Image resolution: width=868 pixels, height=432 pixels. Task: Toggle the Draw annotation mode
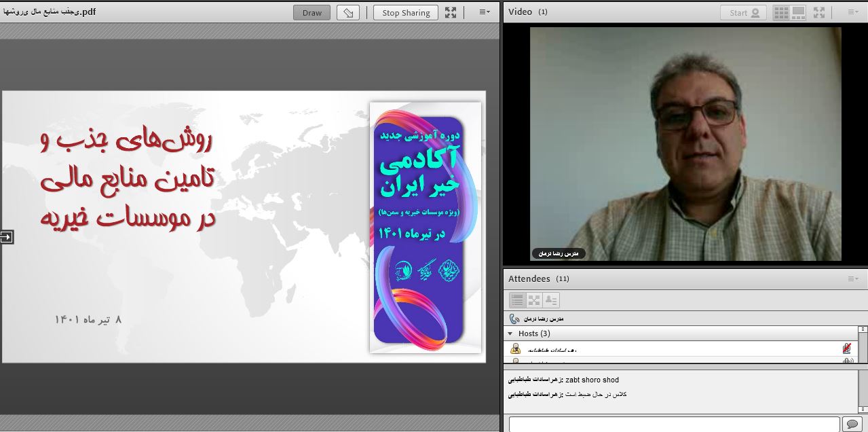[x=311, y=12]
